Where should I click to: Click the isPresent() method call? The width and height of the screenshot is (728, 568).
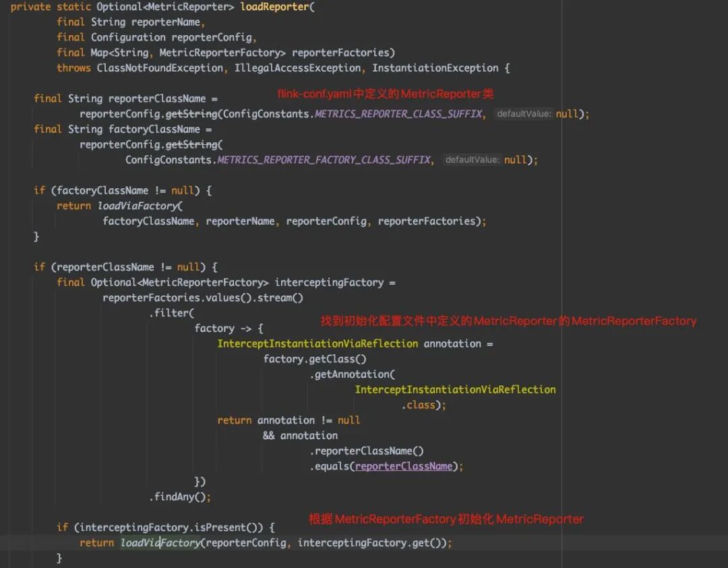[x=225, y=528]
